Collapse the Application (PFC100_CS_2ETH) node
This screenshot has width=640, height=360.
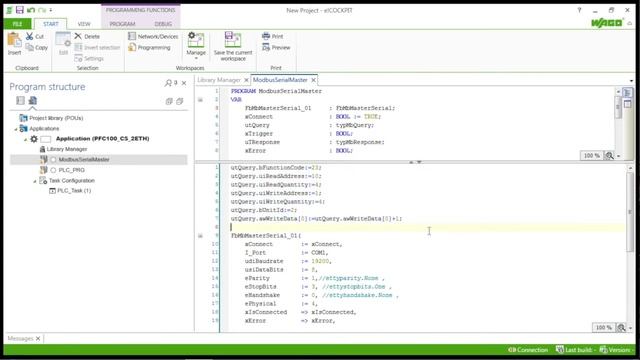(x=25, y=139)
